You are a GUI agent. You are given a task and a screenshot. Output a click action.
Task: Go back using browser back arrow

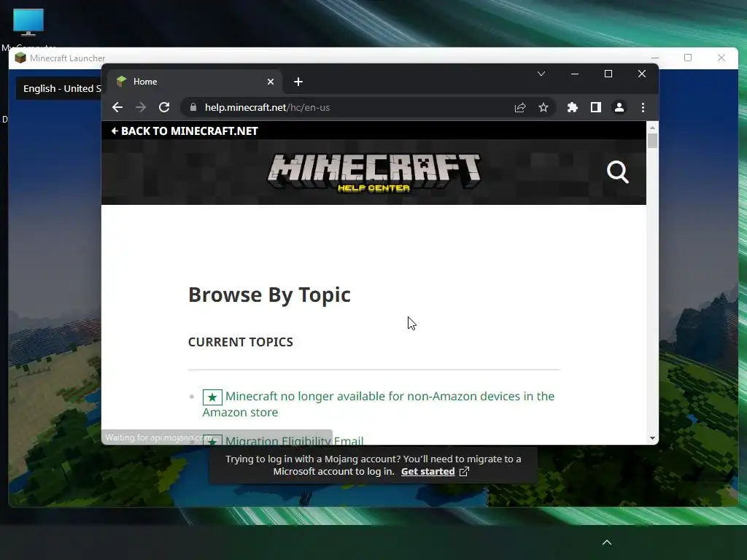[117, 108]
